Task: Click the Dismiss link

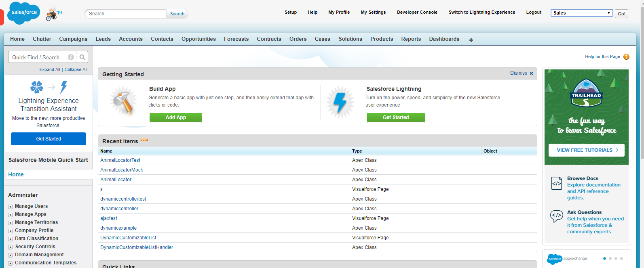Action: (519, 73)
